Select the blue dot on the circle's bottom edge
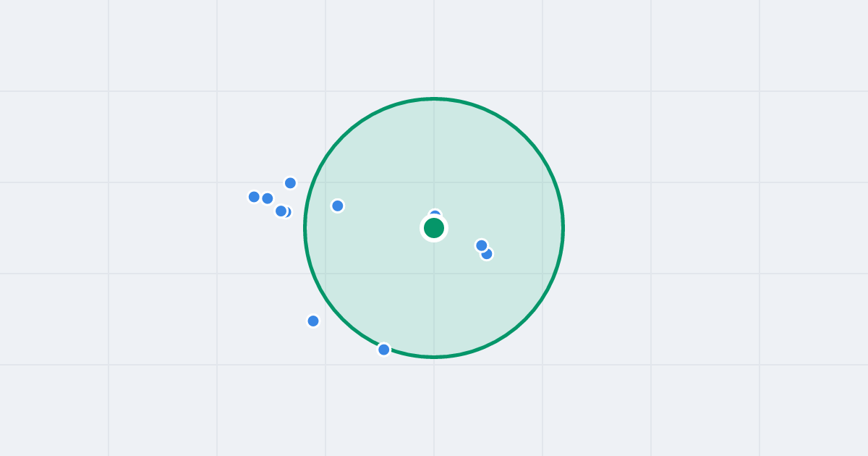Viewport: 868px width, 456px height. tap(384, 350)
